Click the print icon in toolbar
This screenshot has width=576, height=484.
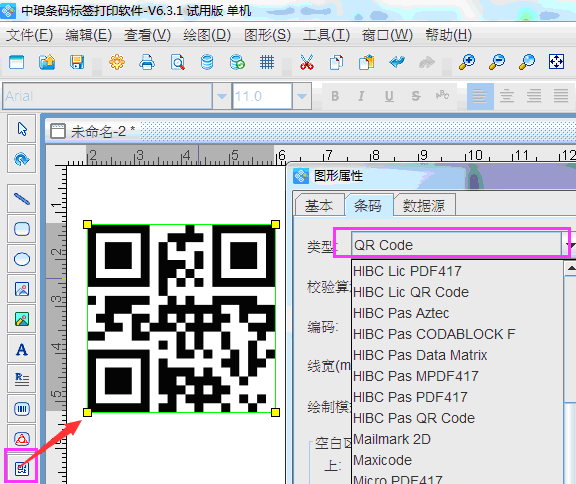(x=147, y=62)
